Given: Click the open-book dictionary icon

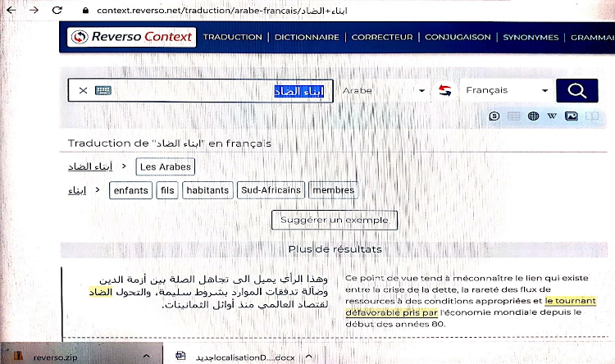Looking at the screenshot, I should 592,116.
